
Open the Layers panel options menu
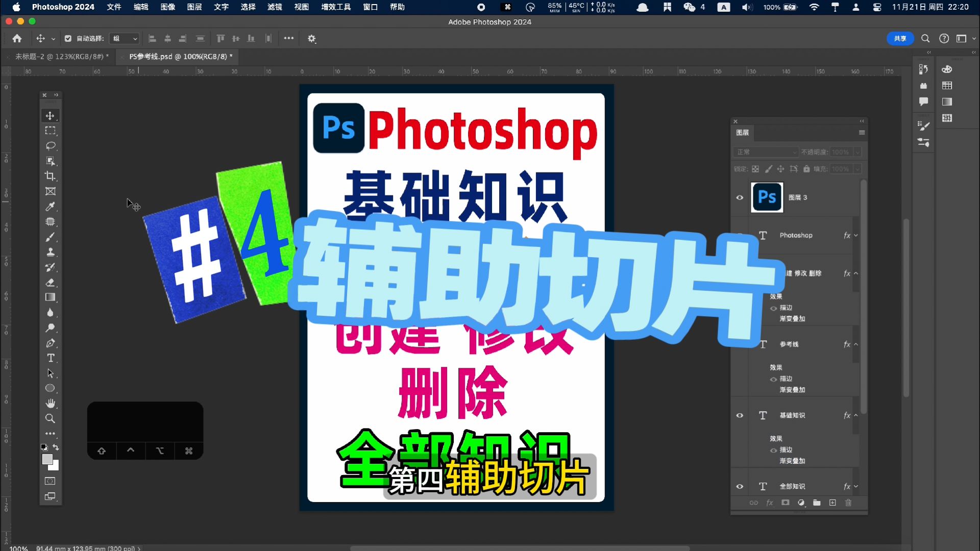[862, 133]
